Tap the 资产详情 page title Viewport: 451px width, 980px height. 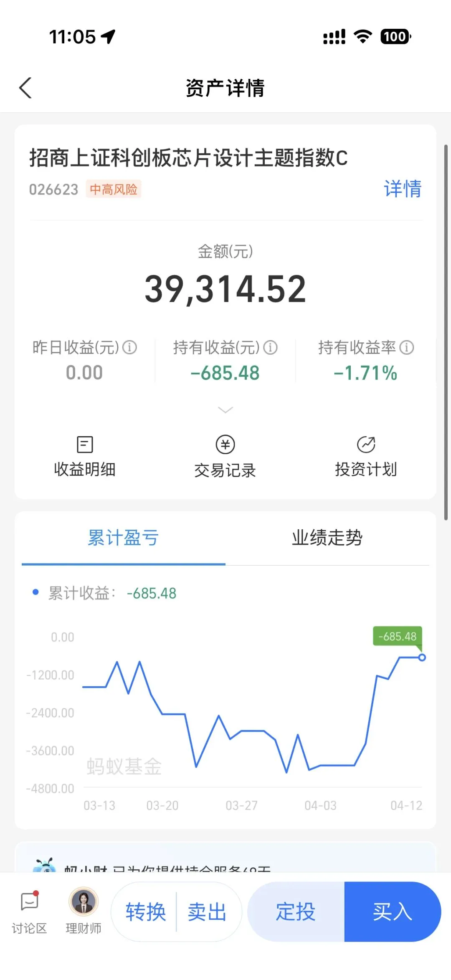coord(225,88)
